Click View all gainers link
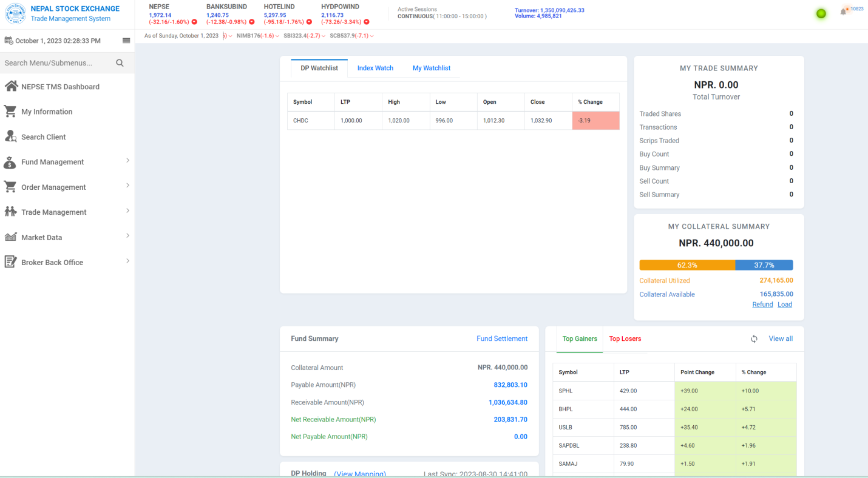 [x=781, y=338]
